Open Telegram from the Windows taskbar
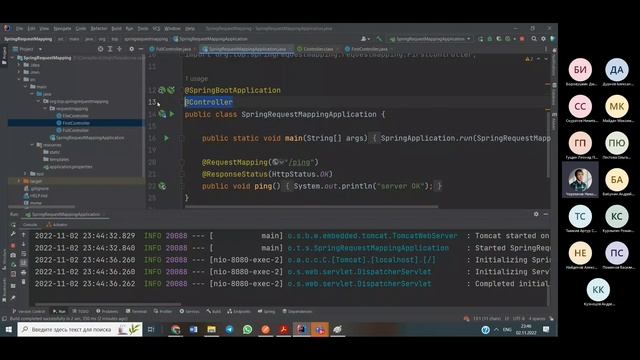 229,329
